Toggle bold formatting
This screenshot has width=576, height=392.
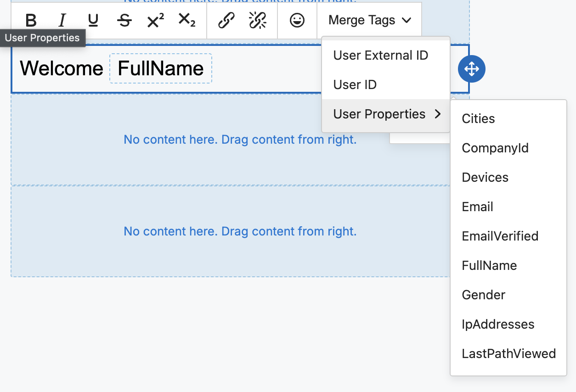31,21
